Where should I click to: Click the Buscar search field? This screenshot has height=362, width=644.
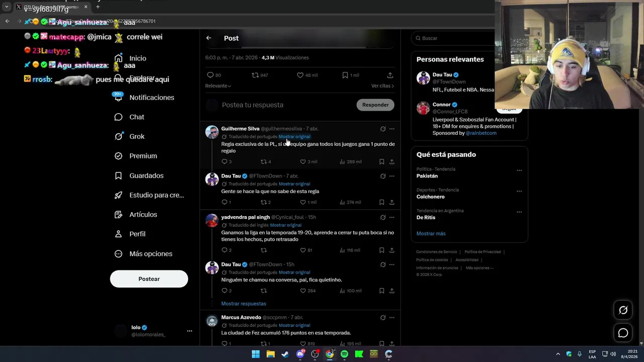(x=453, y=38)
